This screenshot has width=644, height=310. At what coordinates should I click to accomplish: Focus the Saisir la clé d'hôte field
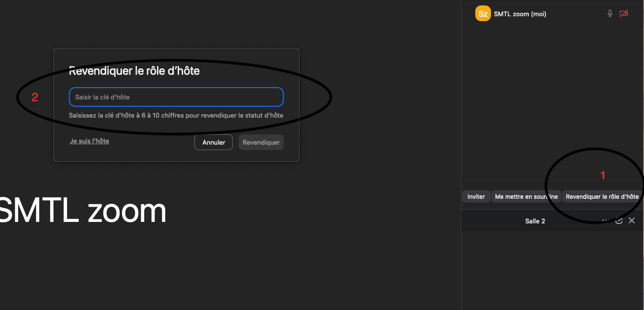(x=176, y=97)
